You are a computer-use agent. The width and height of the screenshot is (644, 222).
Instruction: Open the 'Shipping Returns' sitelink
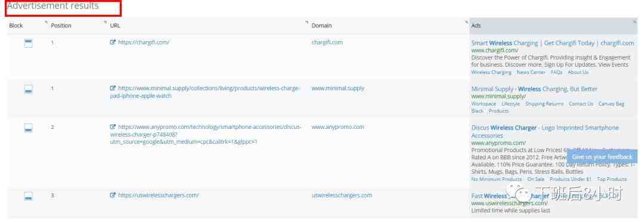(x=544, y=104)
